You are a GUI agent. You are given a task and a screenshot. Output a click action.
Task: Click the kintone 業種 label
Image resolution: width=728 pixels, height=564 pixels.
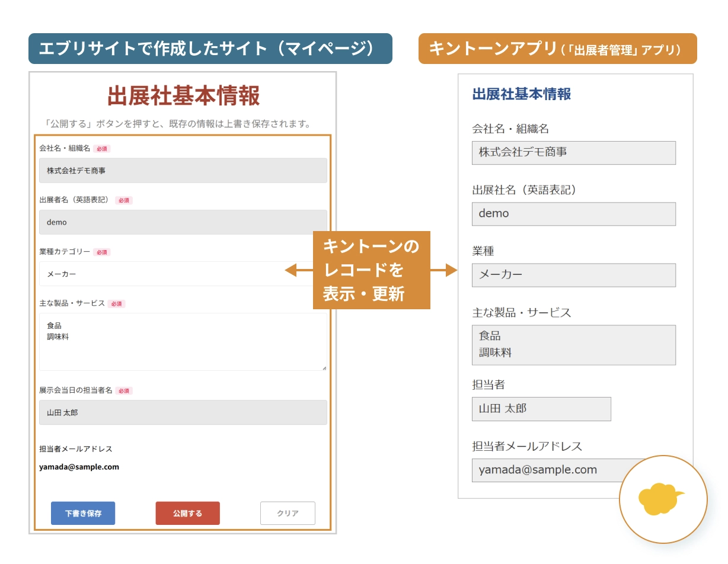click(483, 251)
